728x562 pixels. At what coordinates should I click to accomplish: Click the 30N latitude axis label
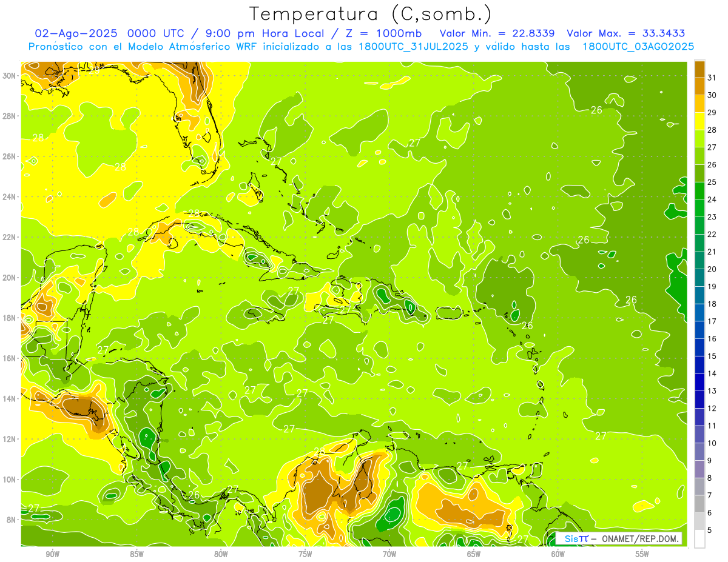click(x=9, y=76)
